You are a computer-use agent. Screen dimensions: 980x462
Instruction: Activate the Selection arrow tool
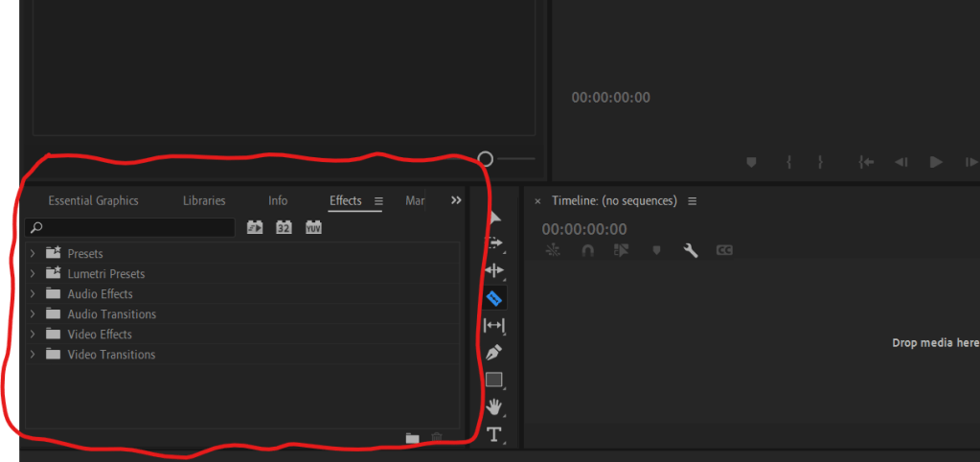pos(494,218)
